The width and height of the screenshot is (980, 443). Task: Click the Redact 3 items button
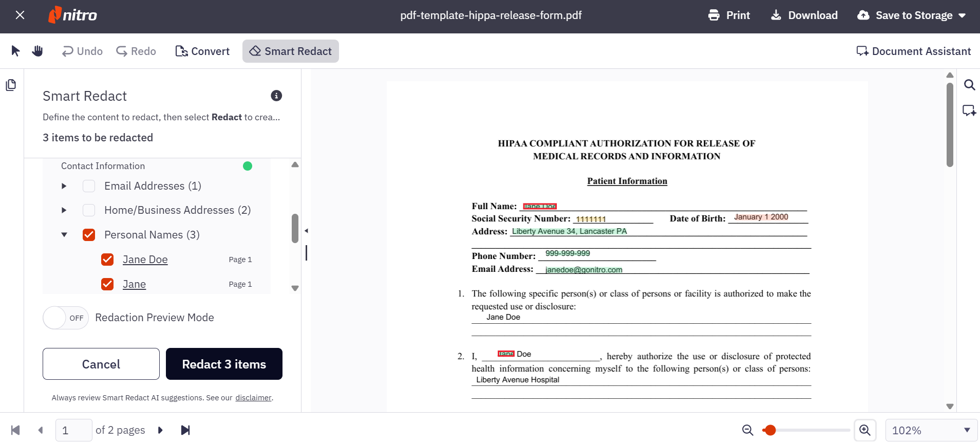(224, 364)
